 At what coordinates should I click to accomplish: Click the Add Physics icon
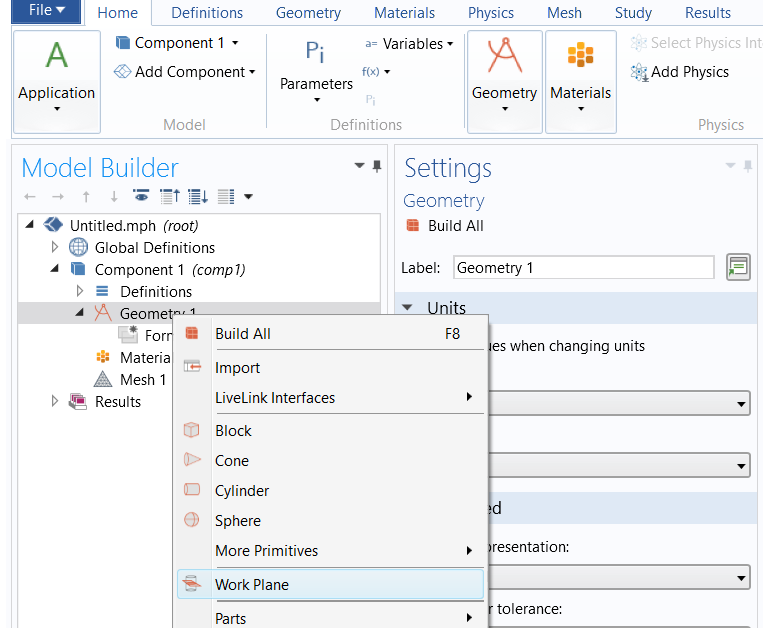tap(639, 72)
